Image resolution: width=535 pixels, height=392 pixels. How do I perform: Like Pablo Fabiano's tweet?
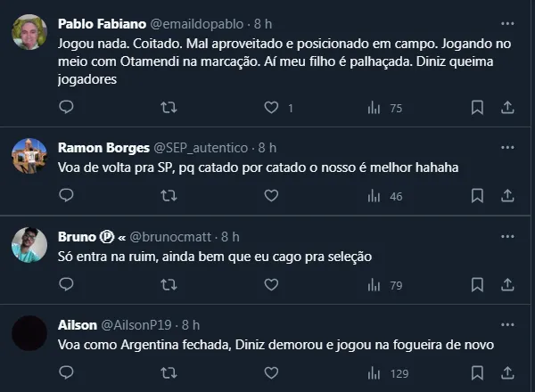[x=273, y=108]
